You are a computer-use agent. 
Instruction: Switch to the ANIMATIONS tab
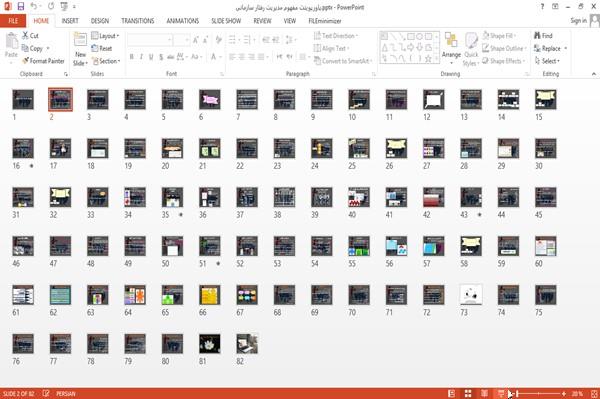pyautogui.click(x=183, y=21)
